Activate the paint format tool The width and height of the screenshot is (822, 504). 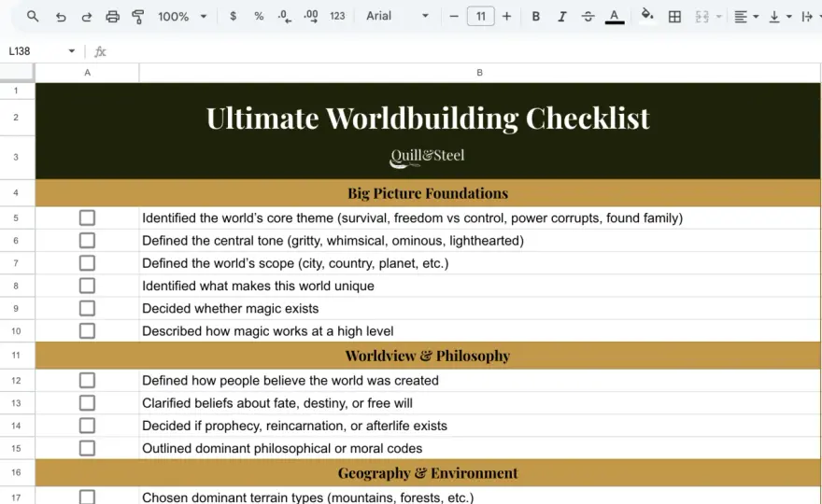(138, 17)
